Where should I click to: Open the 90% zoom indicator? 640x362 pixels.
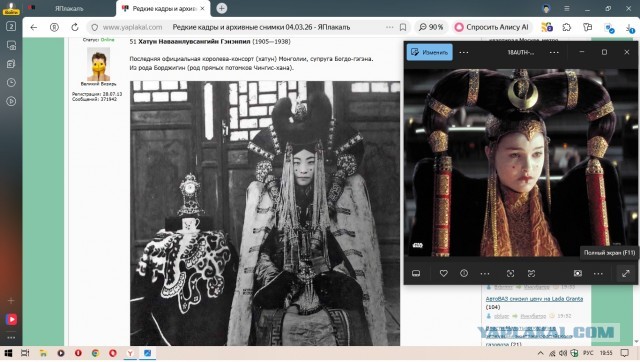[x=431, y=27]
